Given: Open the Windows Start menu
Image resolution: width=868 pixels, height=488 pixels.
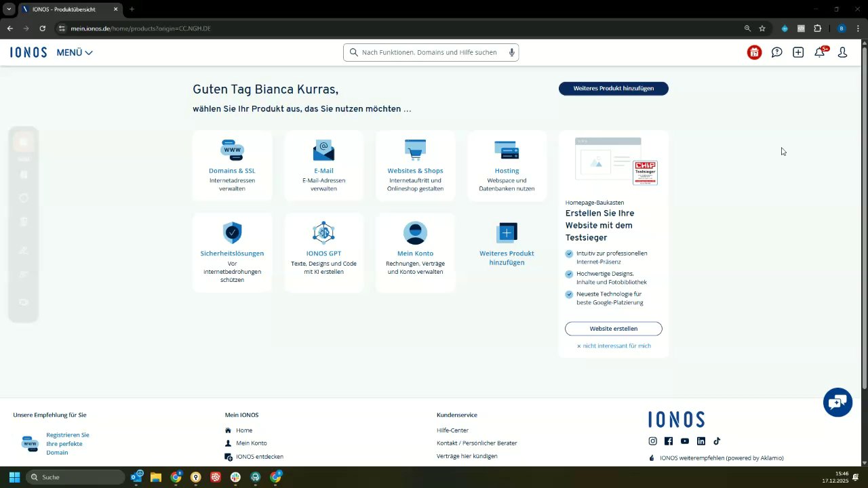Looking at the screenshot, I should click(x=14, y=477).
